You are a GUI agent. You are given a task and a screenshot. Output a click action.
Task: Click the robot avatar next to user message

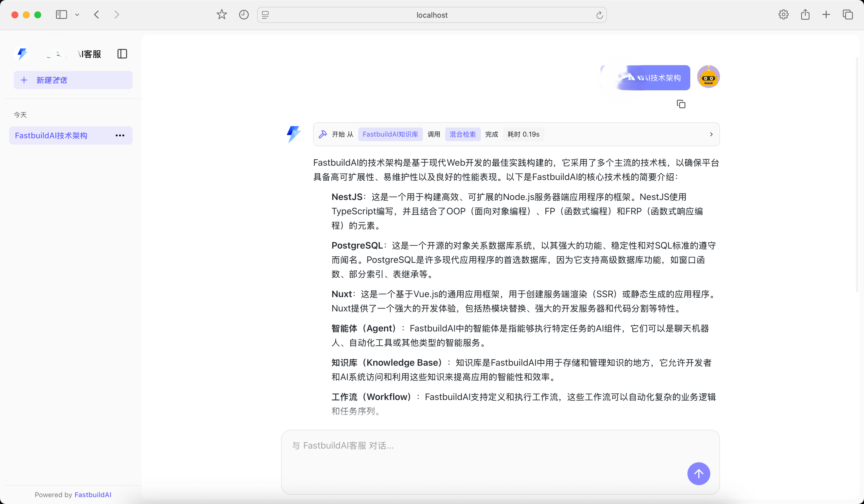pyautogui.click(x=708, y=77)
